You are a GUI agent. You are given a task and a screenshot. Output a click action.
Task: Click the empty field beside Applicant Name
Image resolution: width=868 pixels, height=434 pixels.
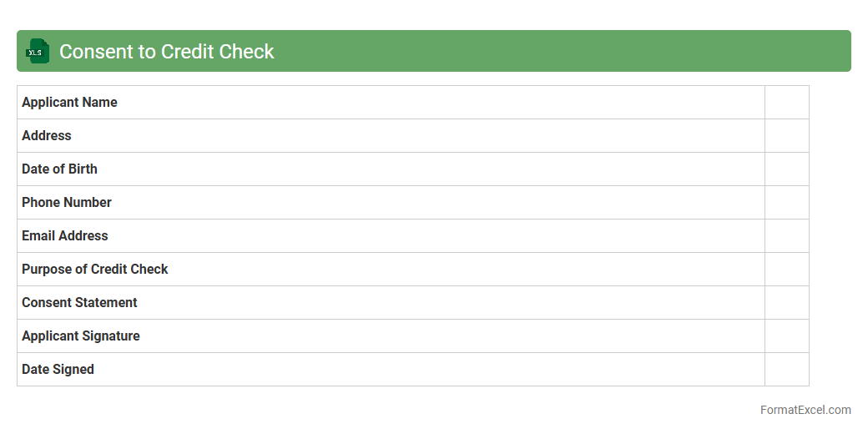786,103
